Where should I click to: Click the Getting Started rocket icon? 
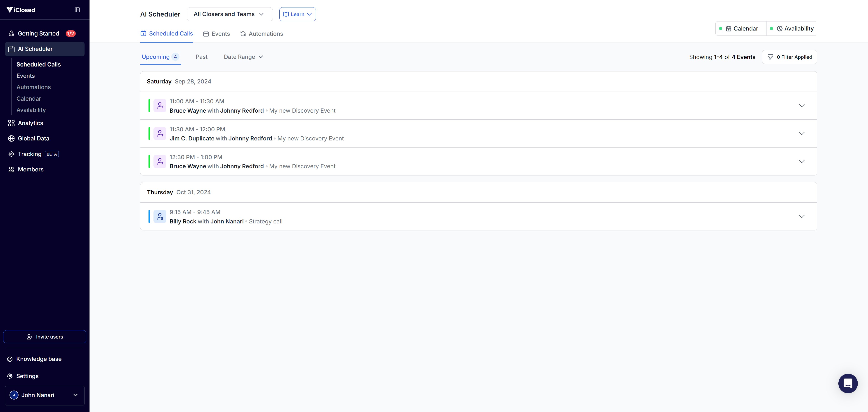11,34
